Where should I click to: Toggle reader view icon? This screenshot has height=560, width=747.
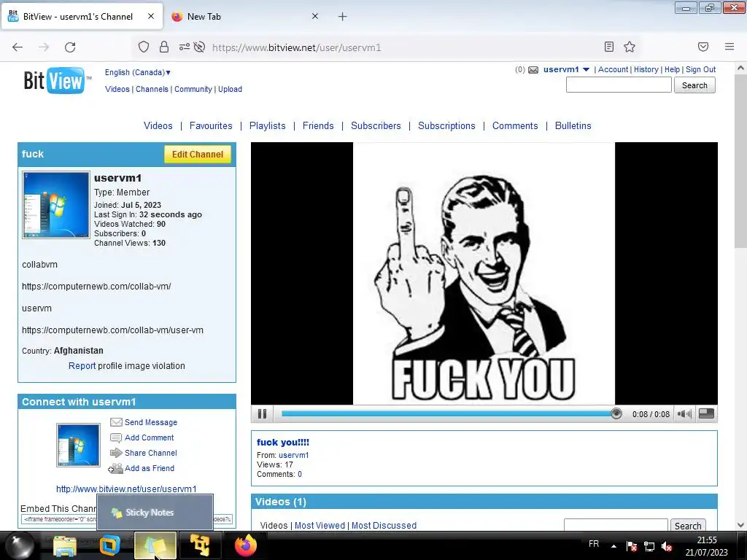(x=609, y=47)
